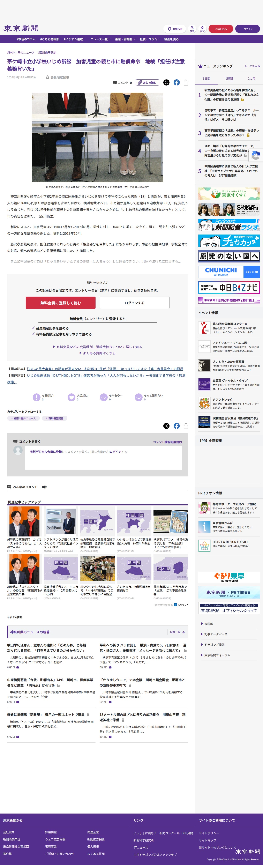Open 都電サポーターズ mascot icon
This screenshot has height=868, width=263.
[x=204, y=507]
